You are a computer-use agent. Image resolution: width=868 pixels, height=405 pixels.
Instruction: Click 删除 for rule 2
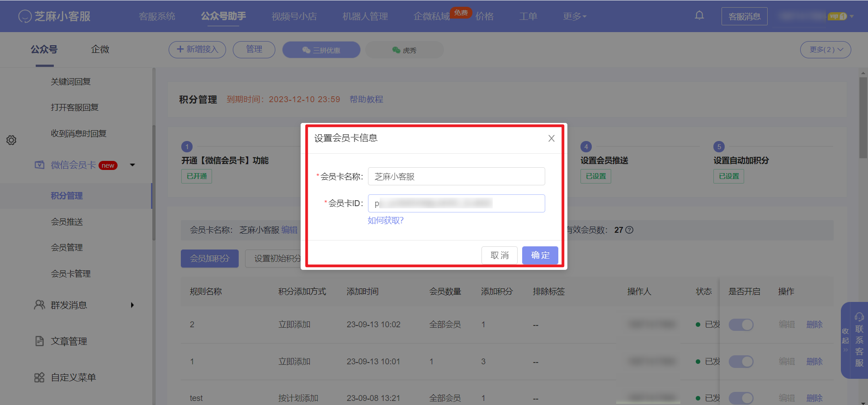pos(815,325)
